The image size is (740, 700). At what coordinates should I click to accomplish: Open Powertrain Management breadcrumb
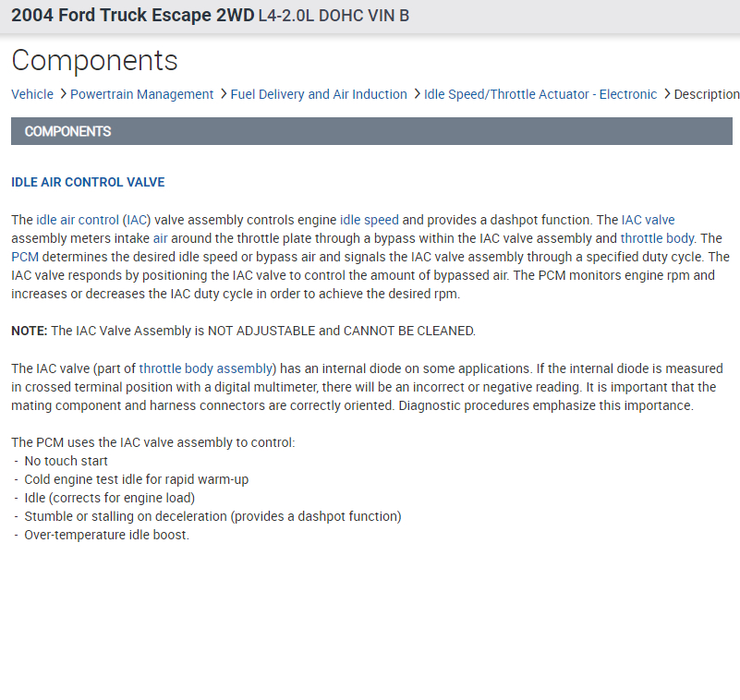pos(141,94)
